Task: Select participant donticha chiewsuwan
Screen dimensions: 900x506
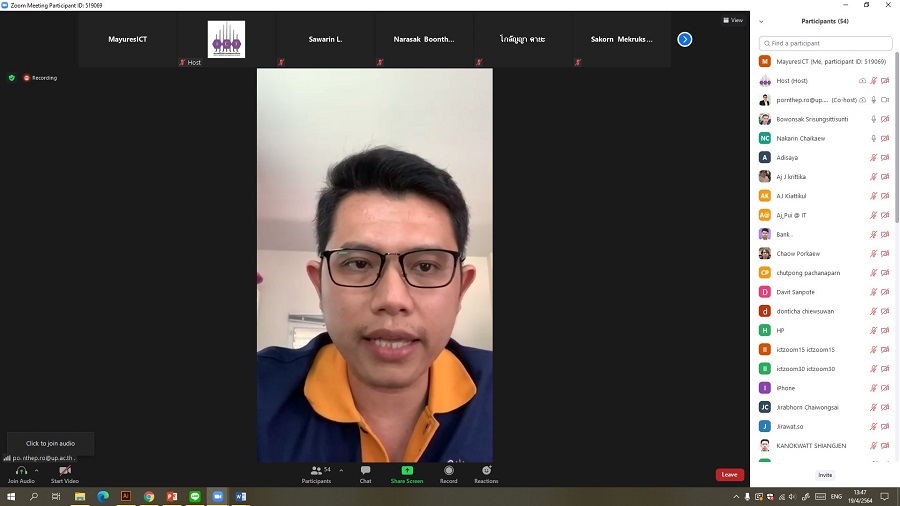Action: 825,311
